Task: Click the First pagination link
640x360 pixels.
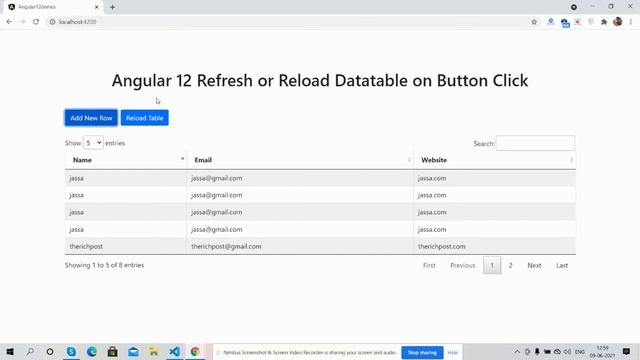Action: coord(429,265)
